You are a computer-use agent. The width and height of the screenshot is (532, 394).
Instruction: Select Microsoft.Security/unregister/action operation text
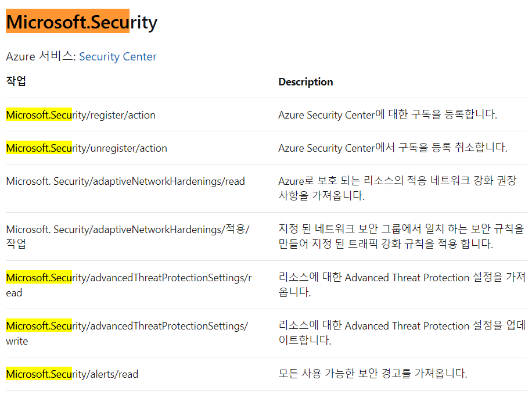point(87,148)
